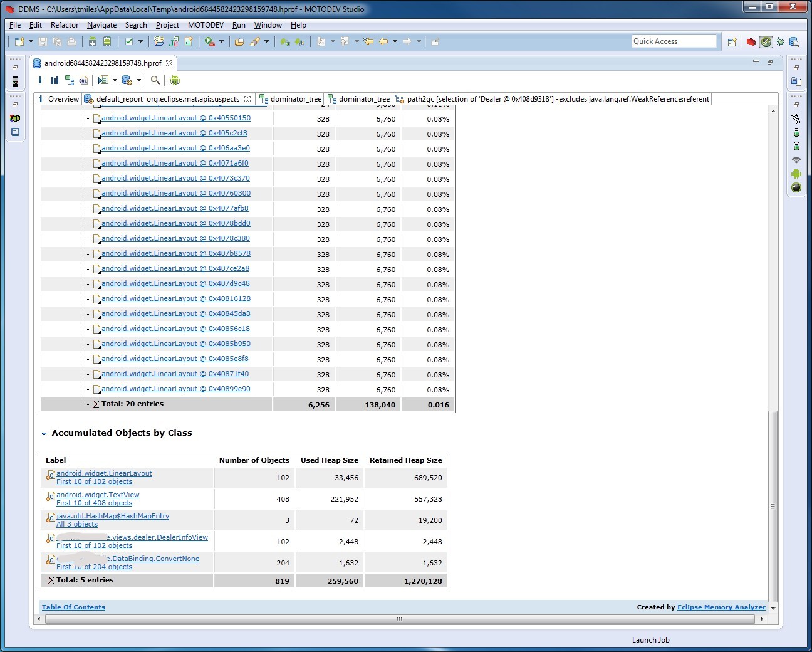Click the green Android icon in right sidebar
This screenshot has width=812, height=652.
tap(796, 174)
